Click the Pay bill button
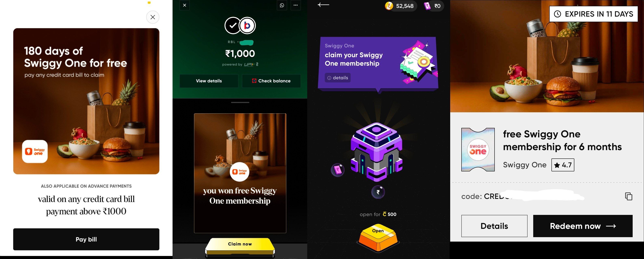This screenshot has height=259, width=644. click(86, 239)
